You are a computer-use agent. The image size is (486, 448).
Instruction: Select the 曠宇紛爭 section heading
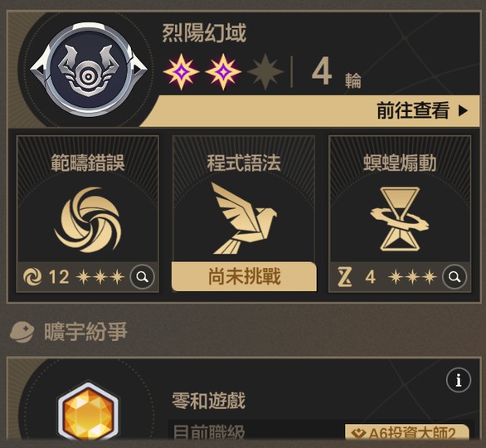click(x=86, y=331)
